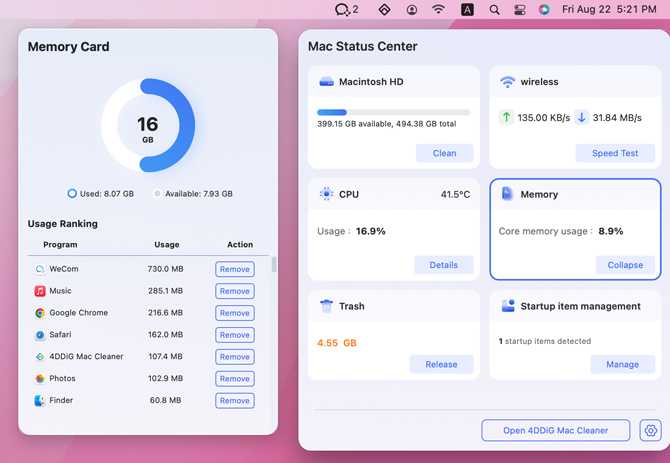Click the Siri icon in menu bar
The width and height of the screenshot is (670, 463).
[x=544, y=9]
